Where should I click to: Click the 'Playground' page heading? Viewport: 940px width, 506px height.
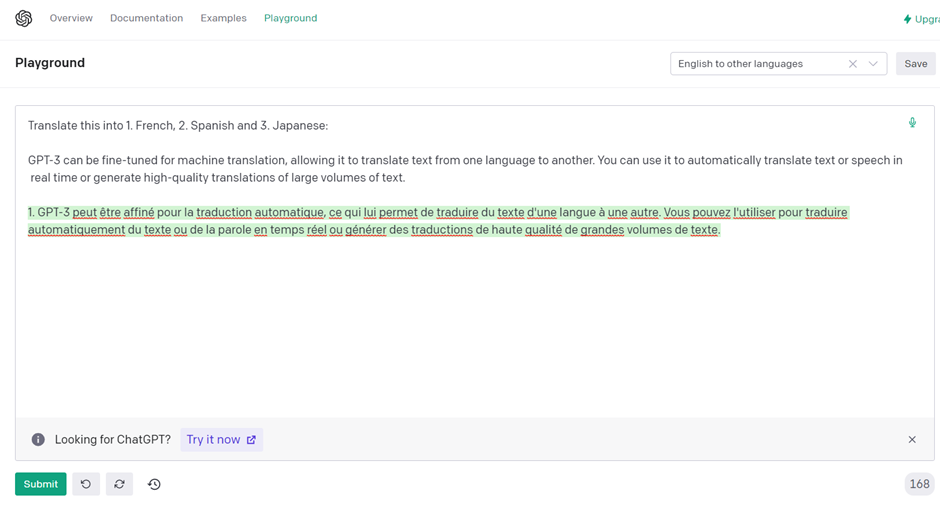[x=50, y=63]
